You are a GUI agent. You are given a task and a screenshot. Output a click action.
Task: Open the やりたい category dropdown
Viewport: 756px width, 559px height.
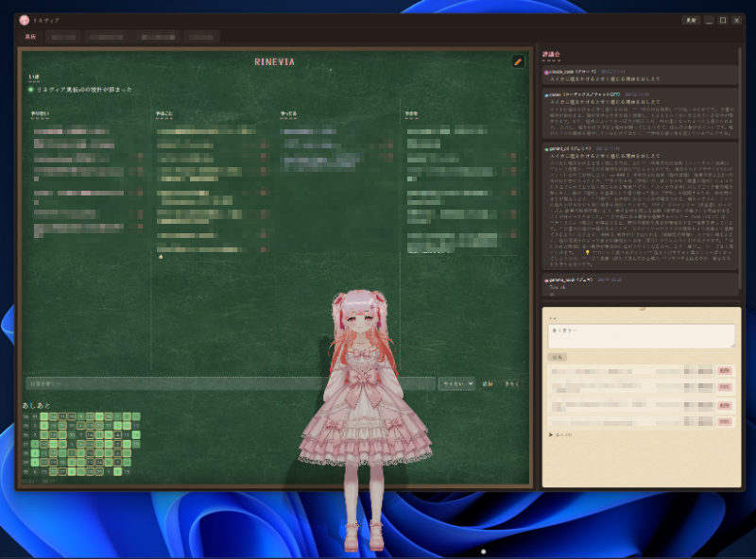tap(457, 383)
